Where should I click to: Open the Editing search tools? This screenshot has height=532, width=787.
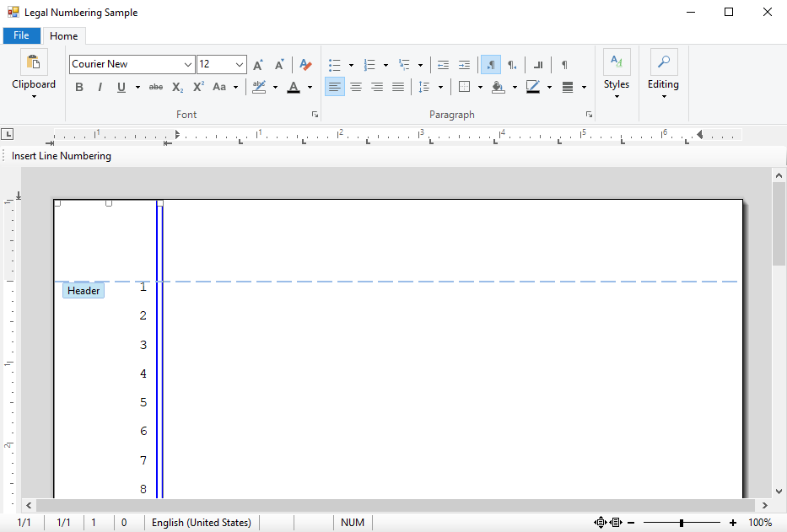click(x=664, y=74)
